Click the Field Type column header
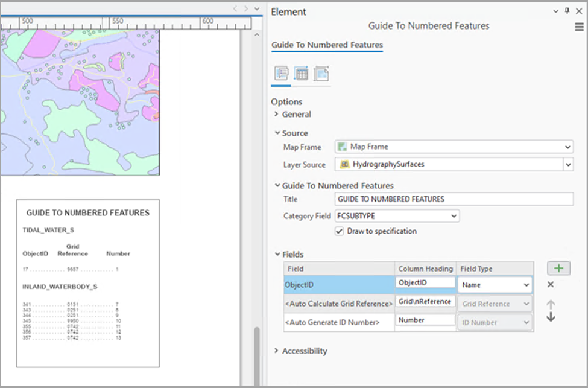Screen dimensions: 588x388 click(495, 269)
